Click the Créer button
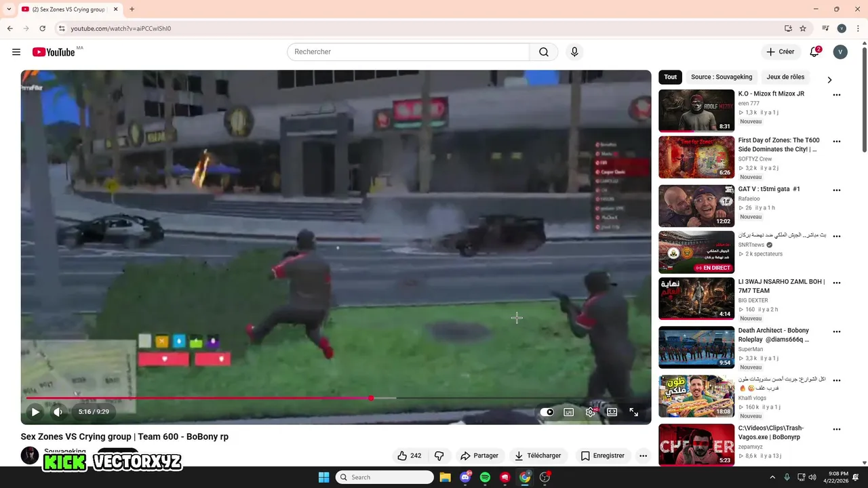 point(780,52)
